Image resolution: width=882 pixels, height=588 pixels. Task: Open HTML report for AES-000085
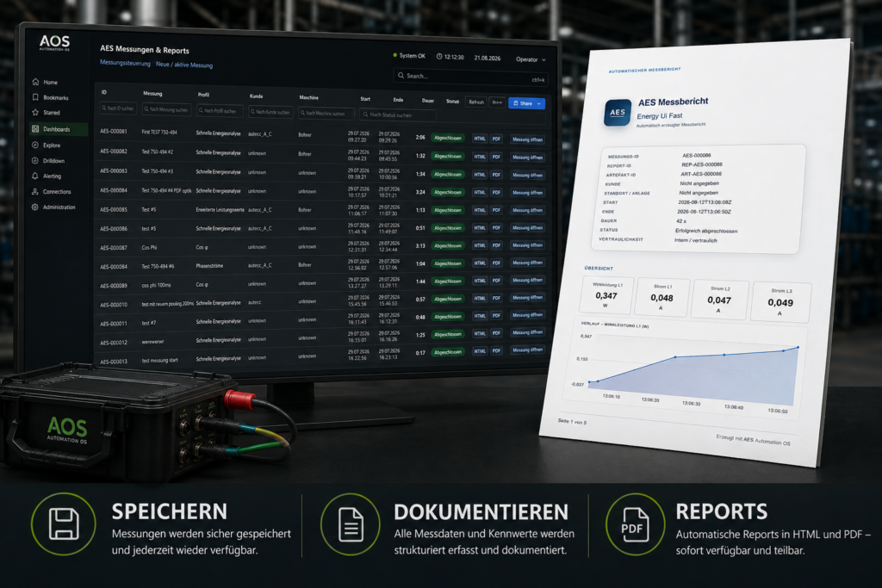point(479,210)
